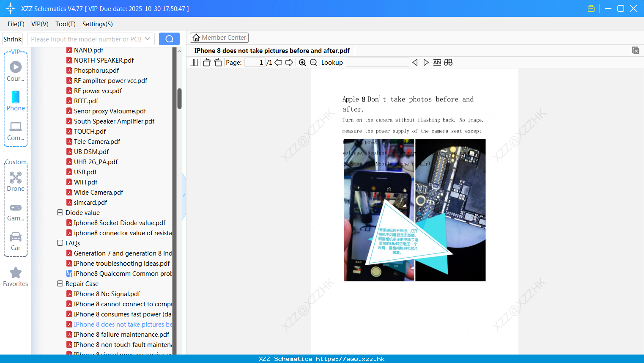Click the XZZ logo in the title bar

11,8
